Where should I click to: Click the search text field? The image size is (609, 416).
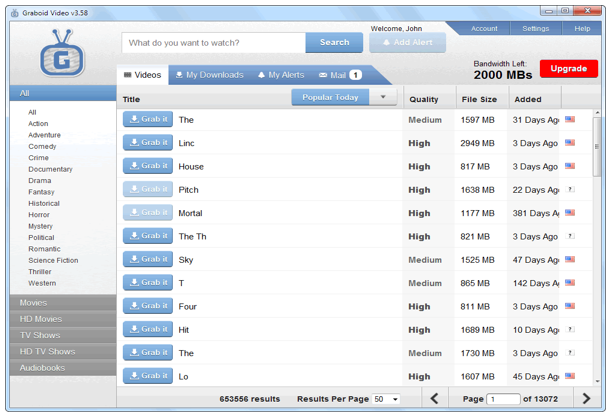tap(213, 43)
